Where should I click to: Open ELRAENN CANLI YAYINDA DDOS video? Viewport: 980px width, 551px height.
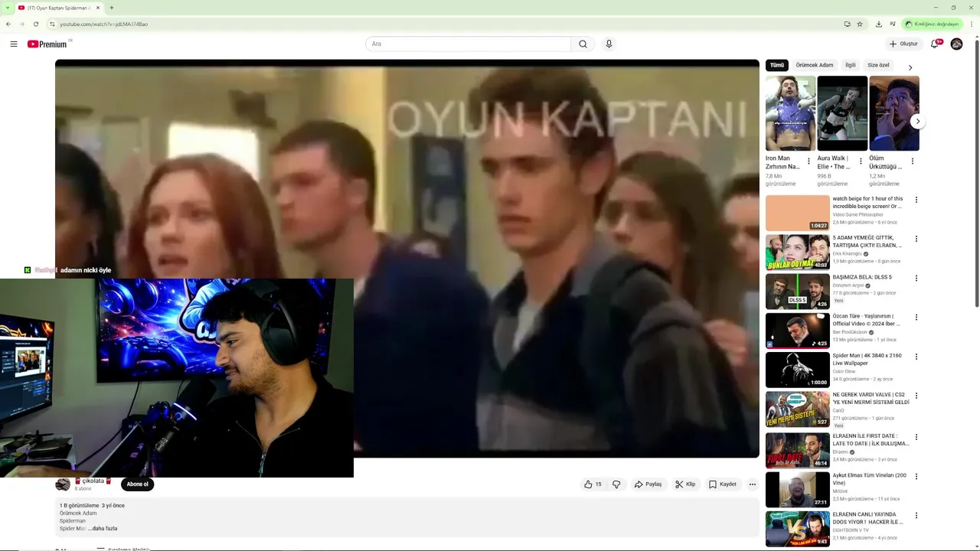coord(868,518)
